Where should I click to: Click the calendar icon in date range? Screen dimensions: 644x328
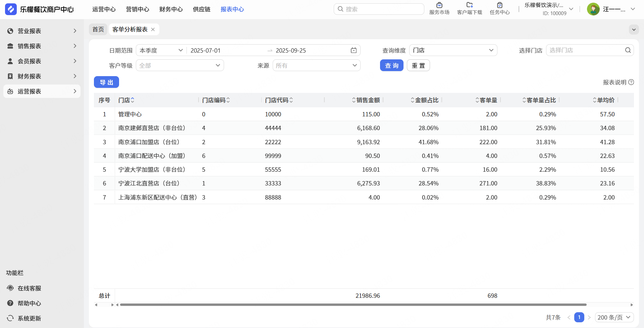(x=354, y=50)
